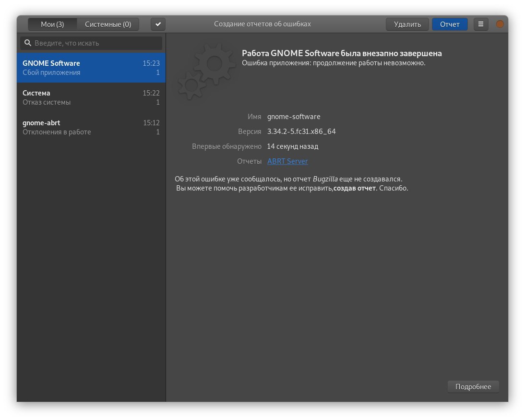Open the ABRT Server report link
Viewport: 525px width, 420px height.
(287, 161)
